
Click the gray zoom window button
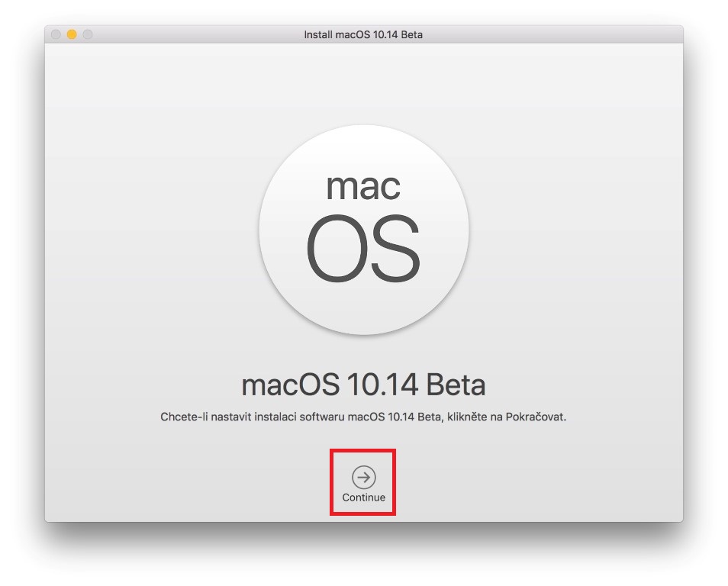[87, 34]
